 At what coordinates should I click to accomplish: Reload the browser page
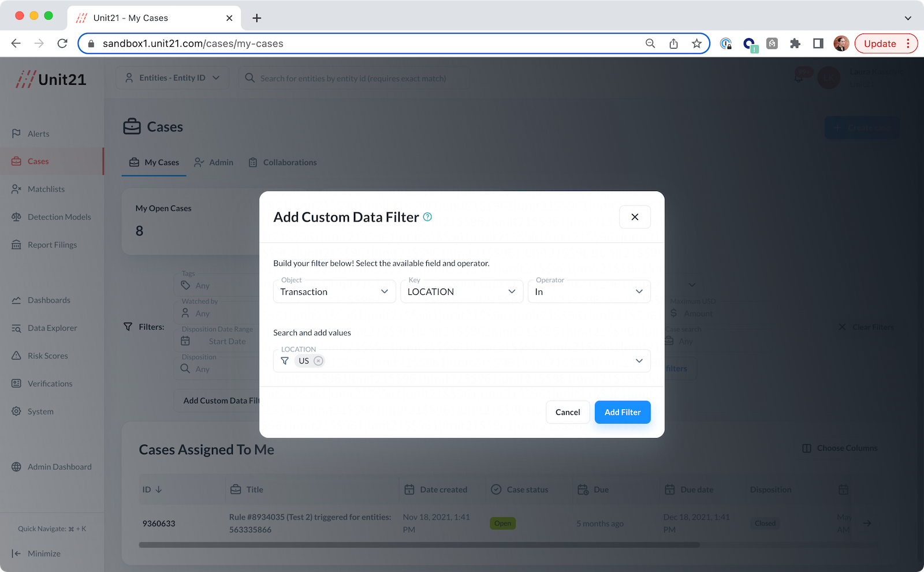click(62, 43)
